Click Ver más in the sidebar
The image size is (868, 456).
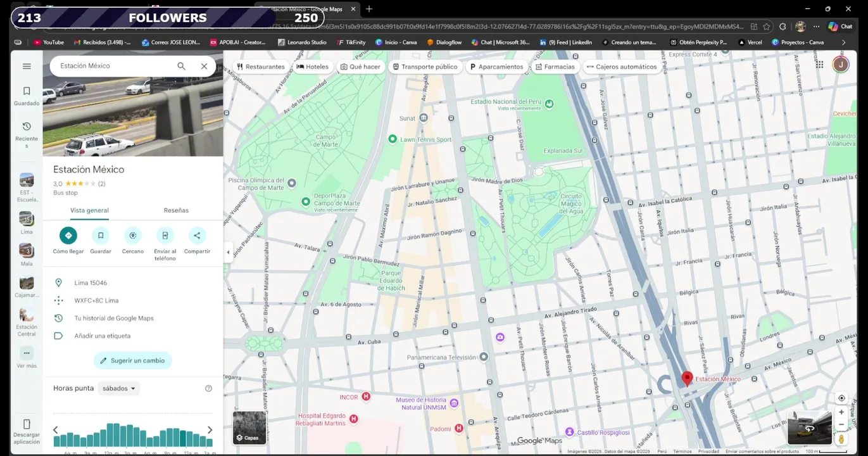(x=27, y=358)
